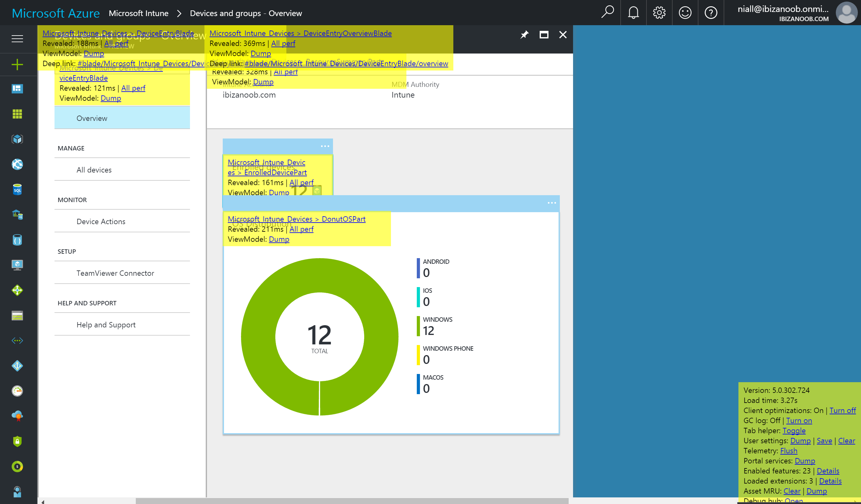Viewport: 861px width, 504px height.
Task: Open Load balancers green diamond icon
Action: click(x=17, y=290)
